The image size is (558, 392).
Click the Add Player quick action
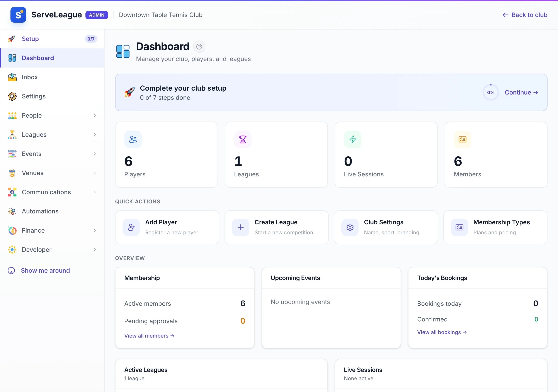[x=167, y=228]
